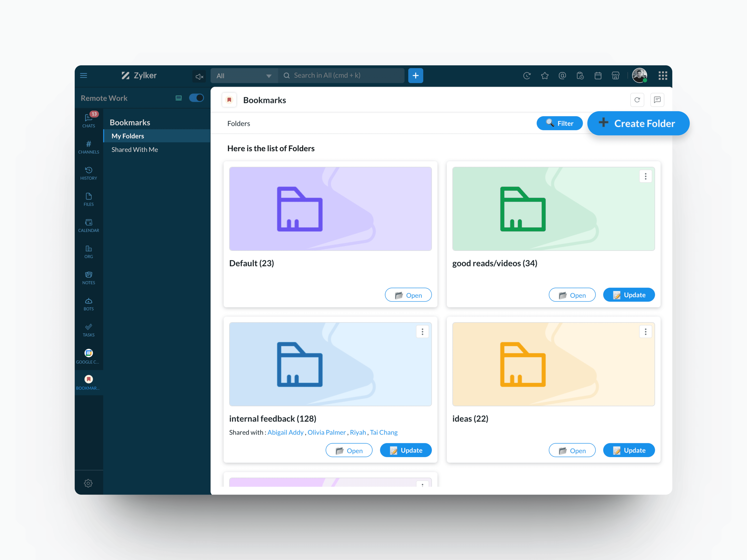747x560 pixels.
Task: Click the Riyah link
Action: 358,432
